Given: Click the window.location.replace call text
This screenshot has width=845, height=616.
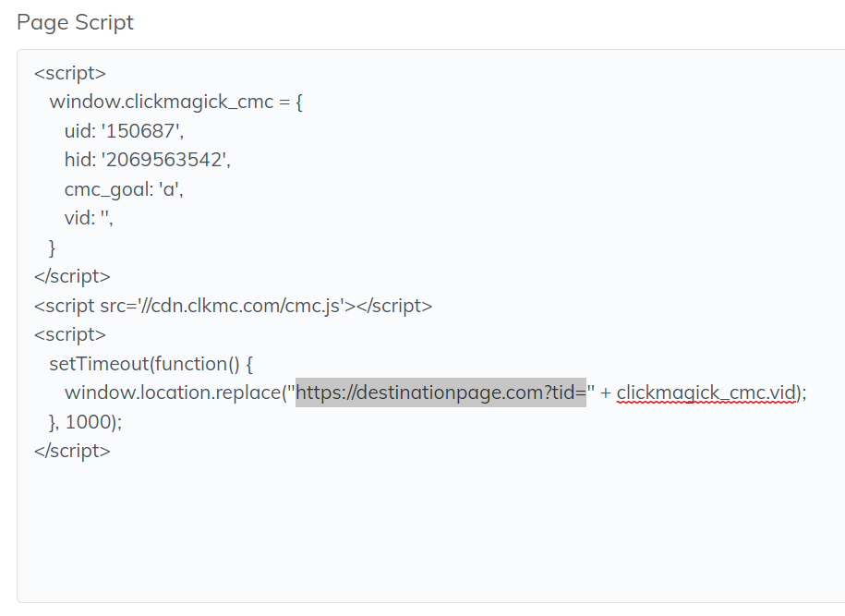Looking at the screenshot, I should [175, 393].
